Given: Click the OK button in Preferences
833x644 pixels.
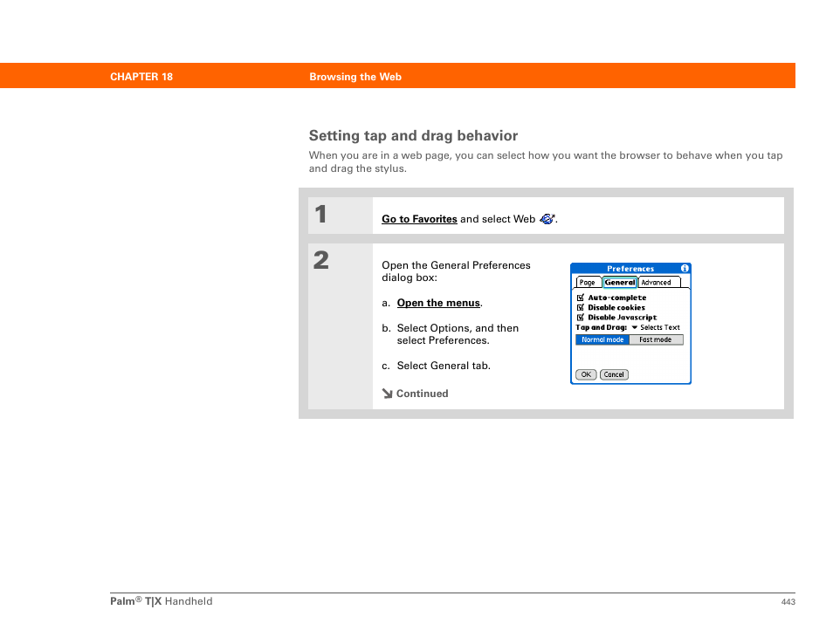Looking at the screenshot, I should coord(586,375).
